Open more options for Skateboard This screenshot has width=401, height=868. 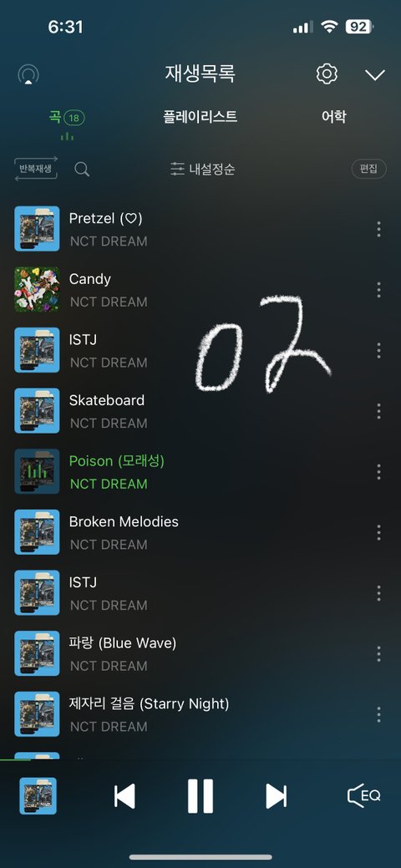tap(378, 411)
